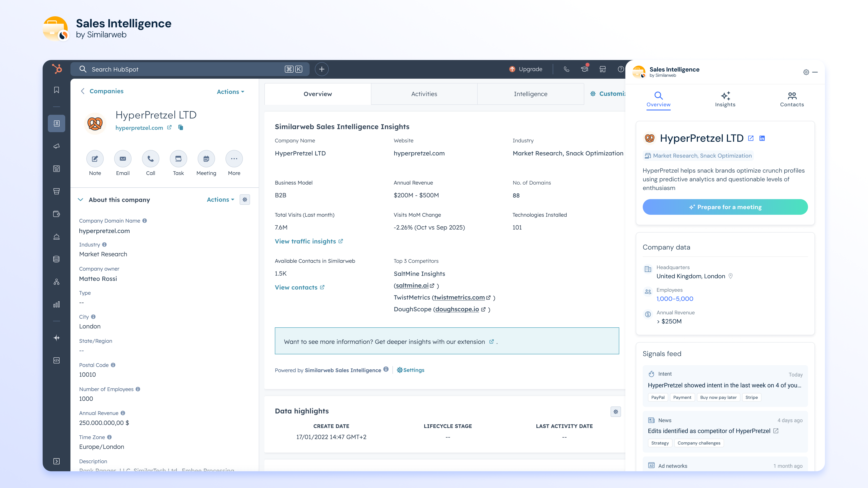Create a Task via the task icon
Screen dimensions: 868x488
[178, 159]
